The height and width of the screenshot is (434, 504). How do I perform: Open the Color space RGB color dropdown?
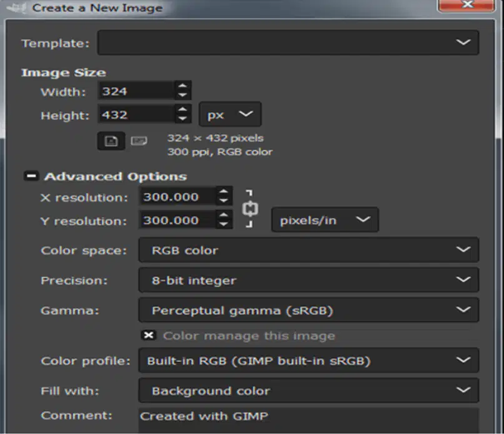309,250
